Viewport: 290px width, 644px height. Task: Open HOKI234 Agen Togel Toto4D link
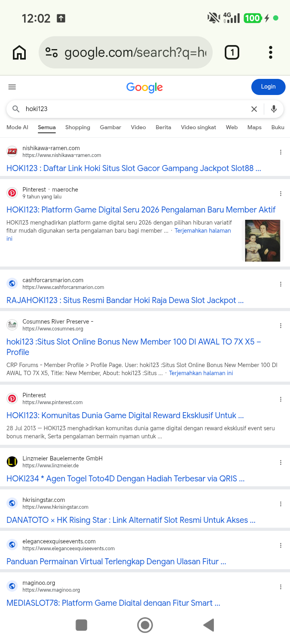(x=125, y=479)
